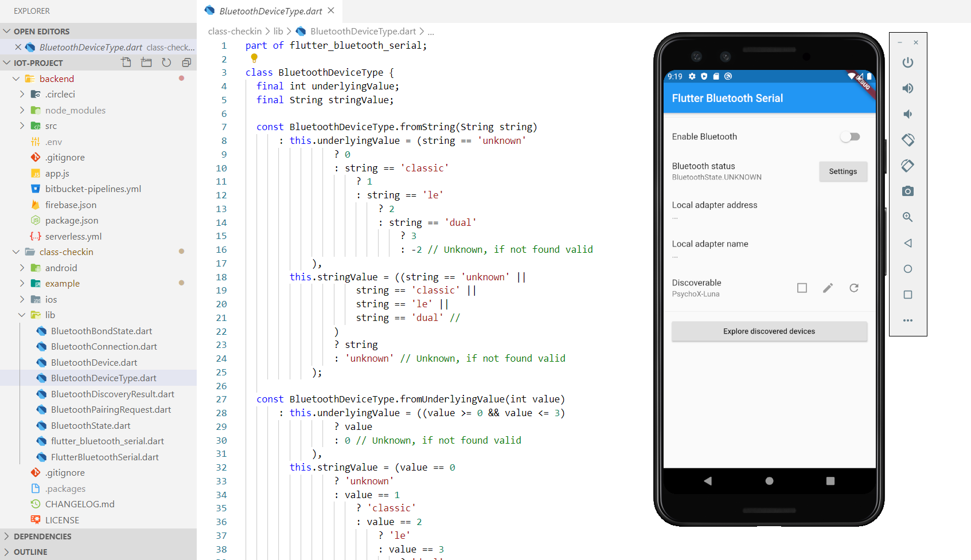Viewport: 971px width, 560px height.
Task: Open BluetoothConnection.dart file
Action: [104, 346]
